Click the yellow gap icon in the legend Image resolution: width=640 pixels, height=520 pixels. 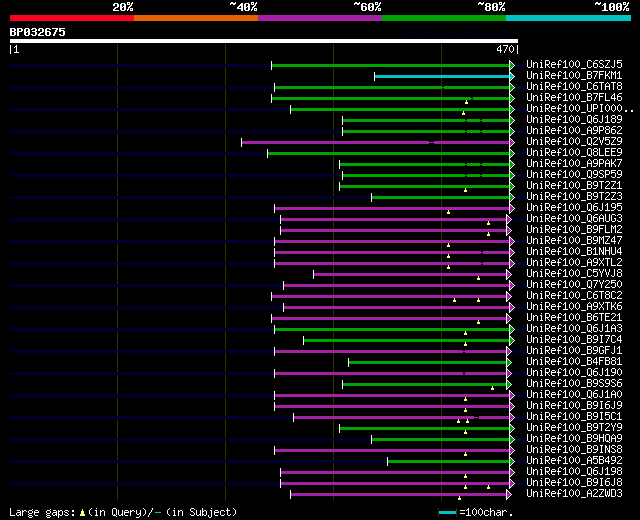(x=82, y=513)
